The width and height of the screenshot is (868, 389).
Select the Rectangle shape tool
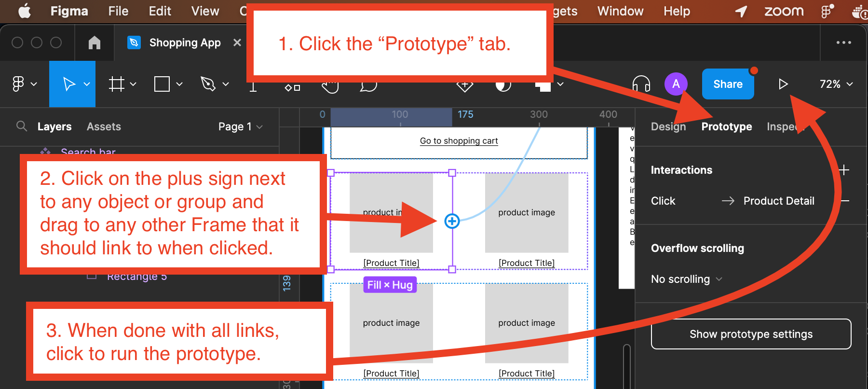pyautogui.click(x=162, y=84)
